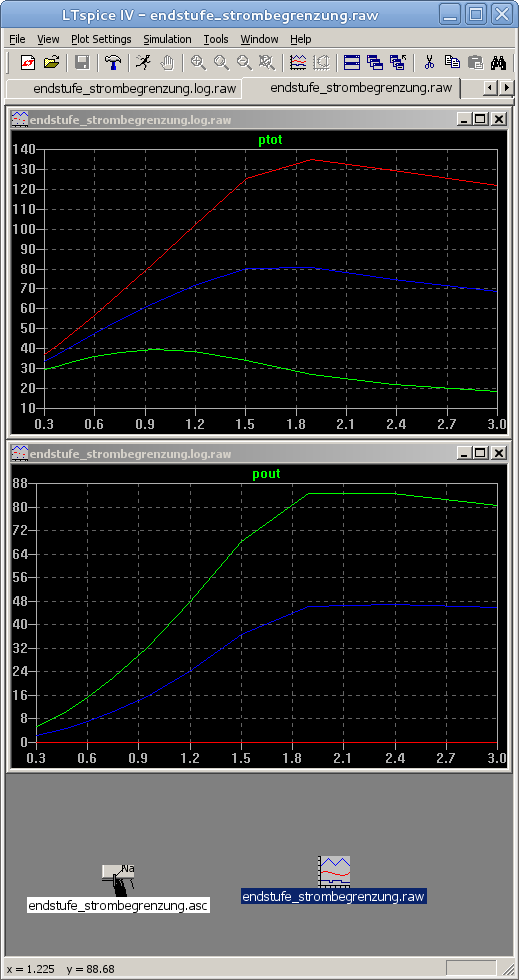Click the Copy toolbar icon
This screenshot has width=519, height=980.
(x=452, y=62)
